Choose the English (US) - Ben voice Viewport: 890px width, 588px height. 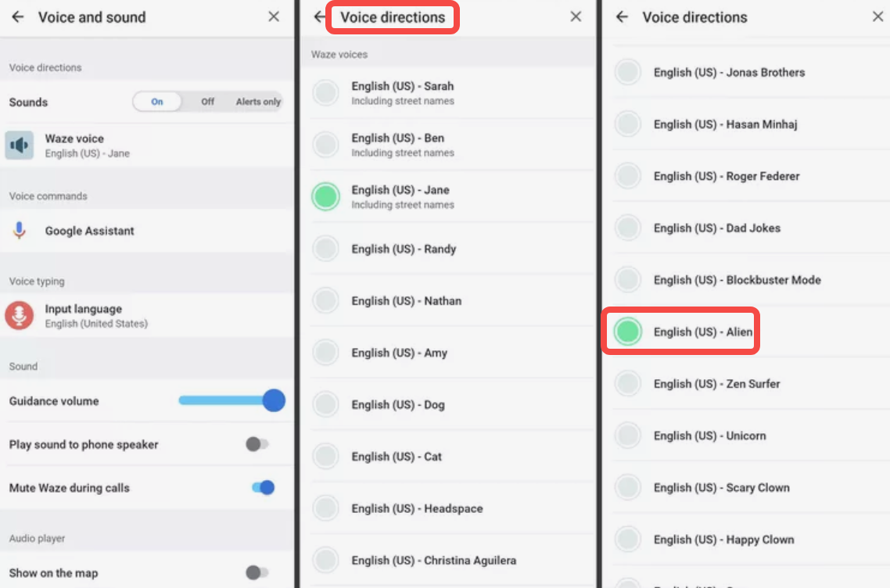point(326,145)
